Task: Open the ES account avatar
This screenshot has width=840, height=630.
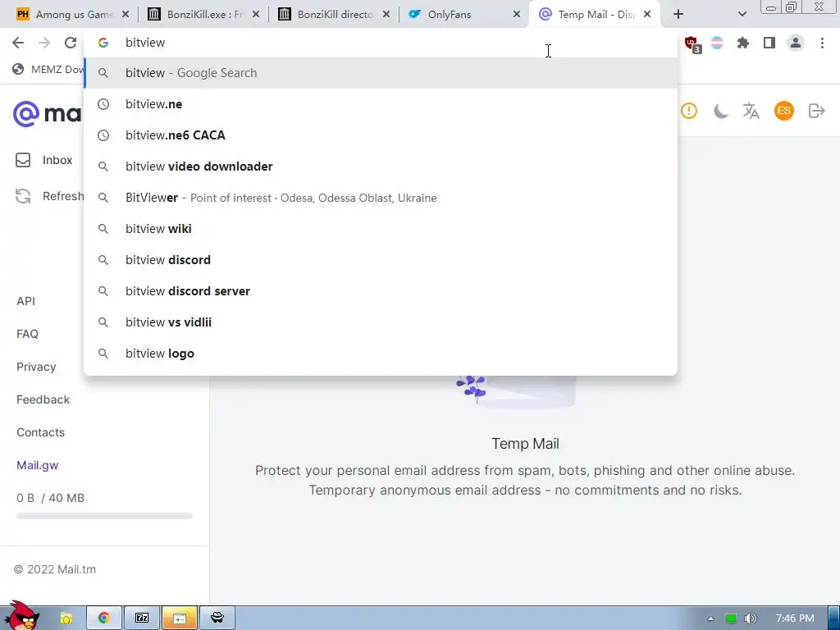Action: (783, 111)
